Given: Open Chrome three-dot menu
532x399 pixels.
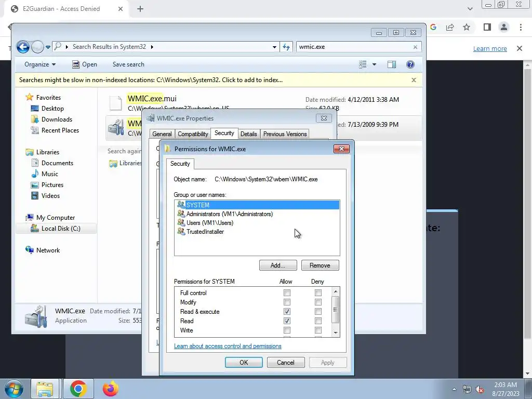Looking at the screenshot, I should [521, 27].
